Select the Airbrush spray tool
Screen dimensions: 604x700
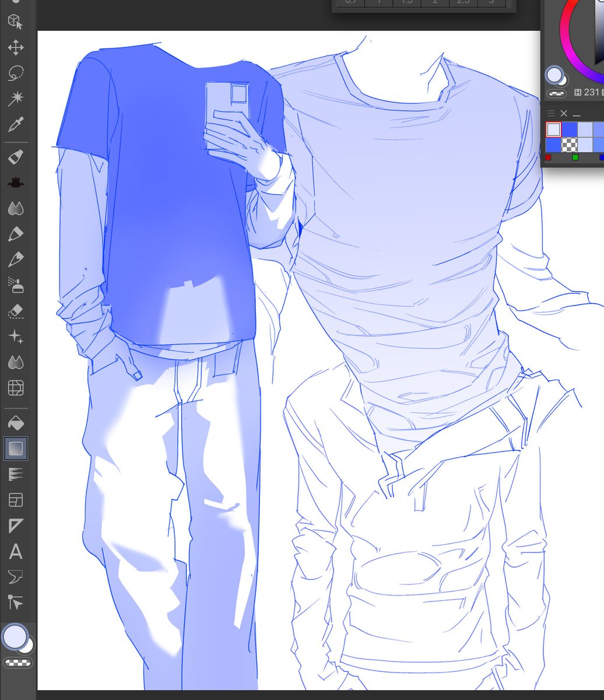[x=15, y=285]
